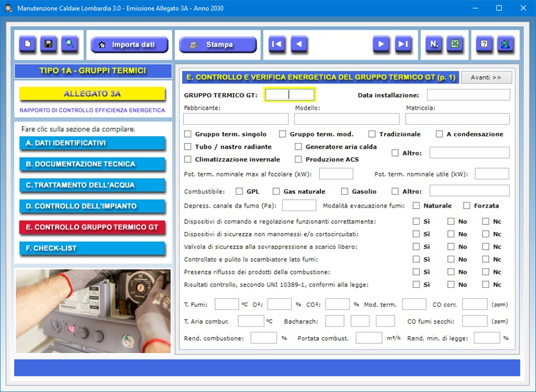The height and width of the screenshot is (392, 536).
Task: Click the Data installazione field
Action: coord(468,95)
